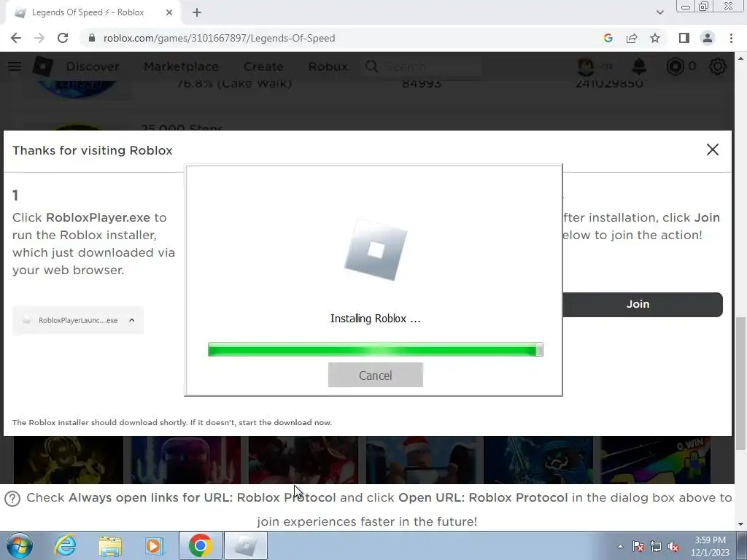Click the Roblox logo
The width and height of the screenshot is (747, 560).
point(42,66)
